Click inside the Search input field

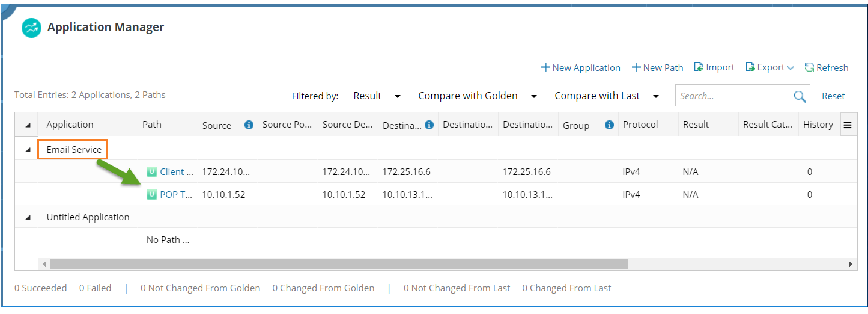coord(733,96)
